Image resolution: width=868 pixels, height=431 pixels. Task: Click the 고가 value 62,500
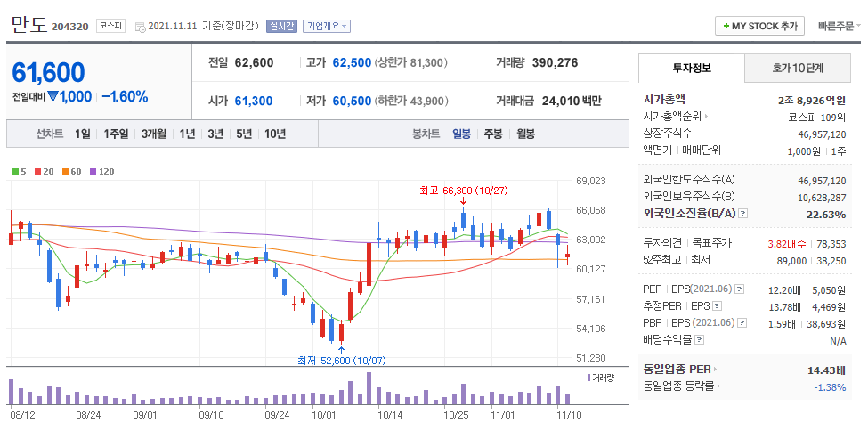pos(352,63)
